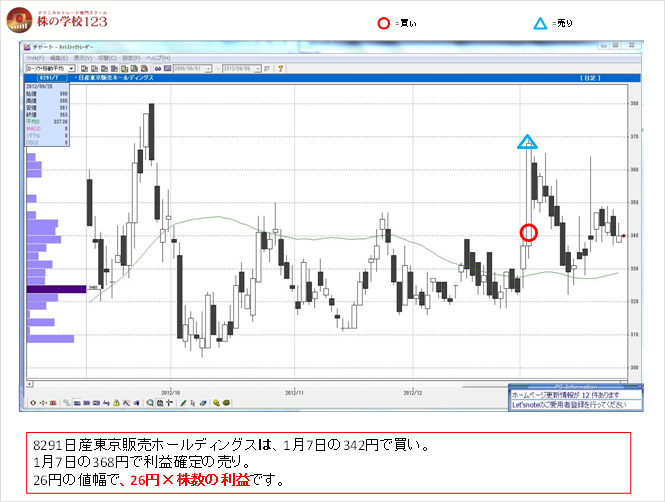
Task: Open the 設定(P) menu
Action: pyautogui.click(x=132, y=59)
